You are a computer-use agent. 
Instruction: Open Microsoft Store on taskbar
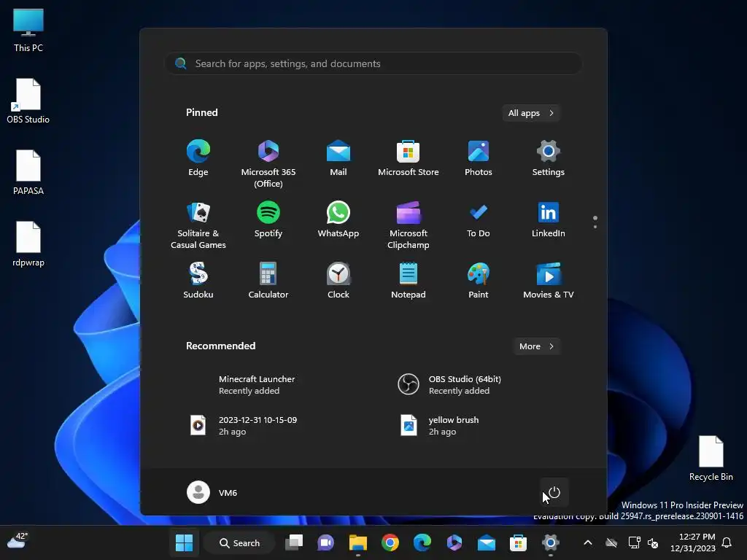click(519, 542)
